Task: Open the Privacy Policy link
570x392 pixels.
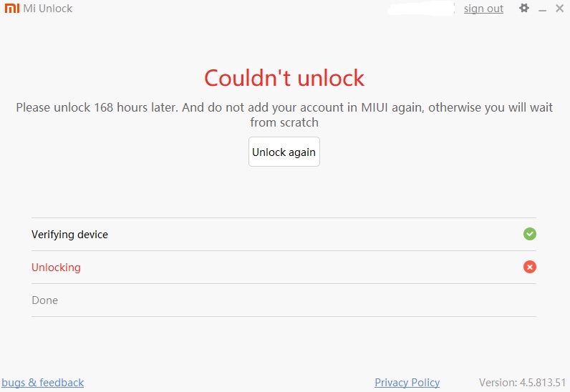Action: click(407, 383)
